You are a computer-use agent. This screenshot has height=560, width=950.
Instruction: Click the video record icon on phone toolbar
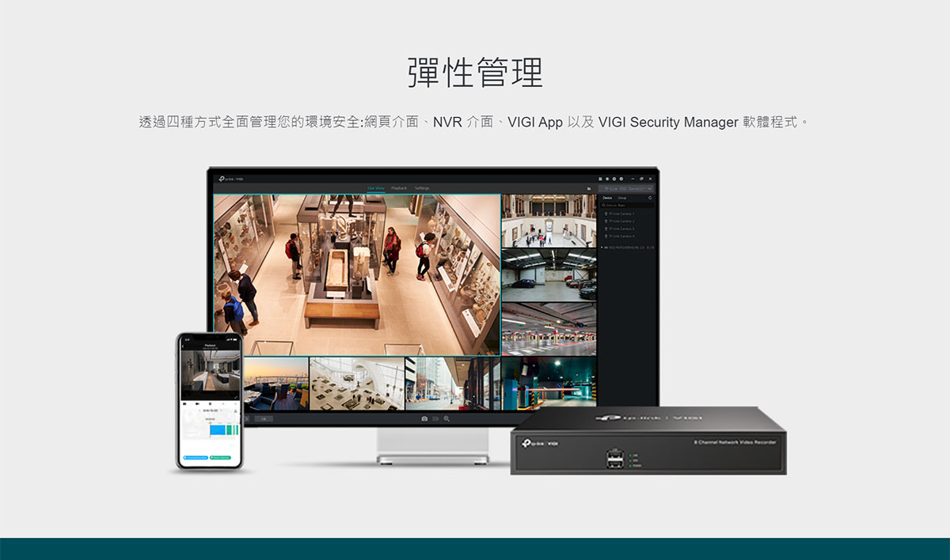pos(197,403)
